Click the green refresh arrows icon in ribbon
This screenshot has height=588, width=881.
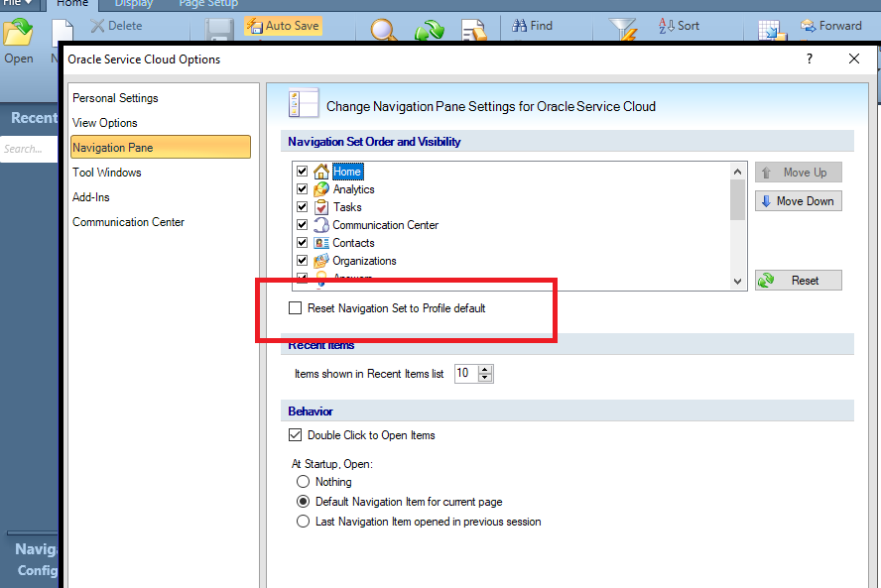pyautogui.click(x=430, y=31)
